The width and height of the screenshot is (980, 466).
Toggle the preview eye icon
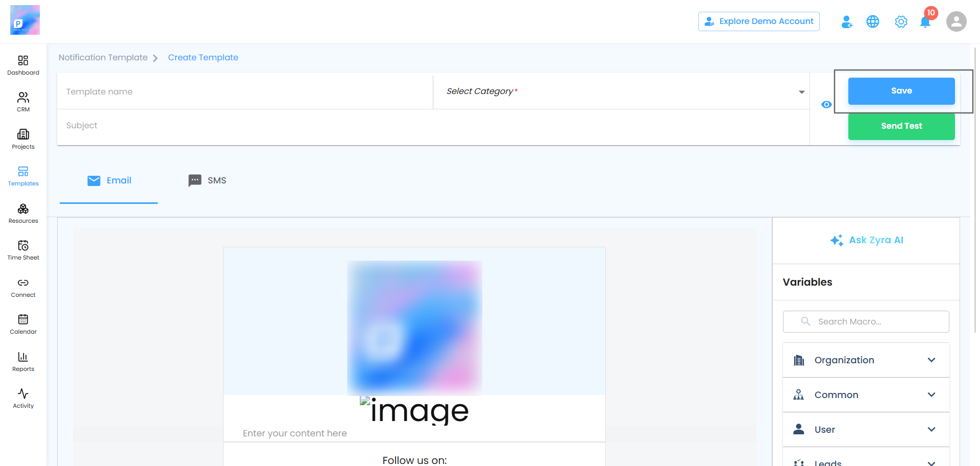point(826,105)
